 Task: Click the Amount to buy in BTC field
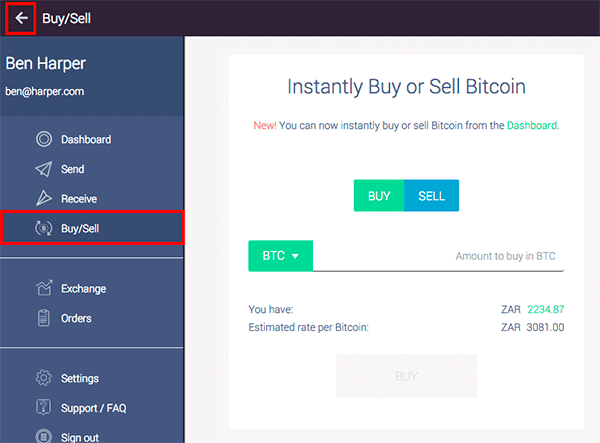pyautogui.click(x=439, y=256)
